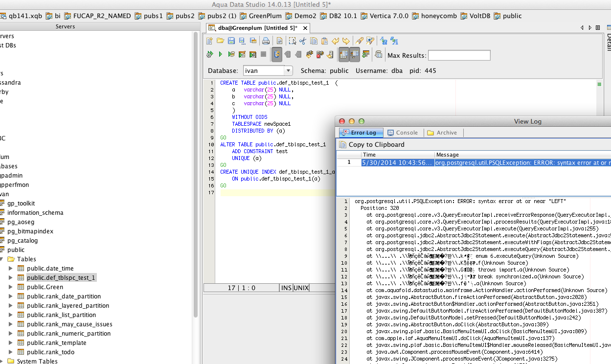611x364 pixels.
Task: Open the VoltDB server bookmark
Action: (x=476, y=16)
